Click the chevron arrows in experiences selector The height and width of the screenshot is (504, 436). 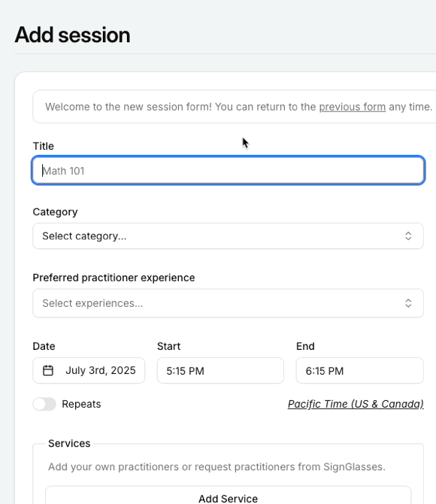pyautogui.click(x=408, y=303)
